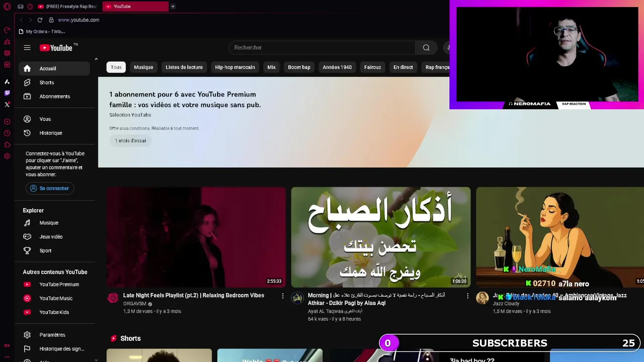Open the Opera GX main menu logo
This screenshot has width=644, height=362.
pyautogui.click(x=7, y=7)
